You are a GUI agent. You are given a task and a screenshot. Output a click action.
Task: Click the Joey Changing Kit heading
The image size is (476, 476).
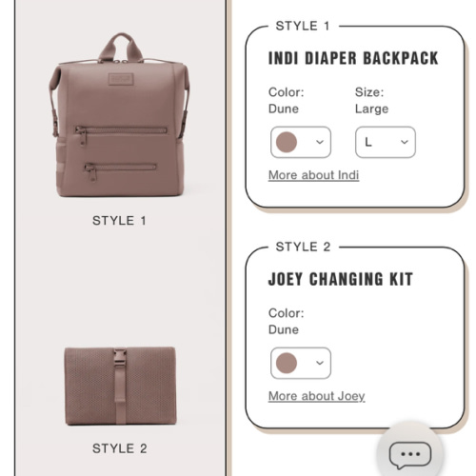coord(341,279)
